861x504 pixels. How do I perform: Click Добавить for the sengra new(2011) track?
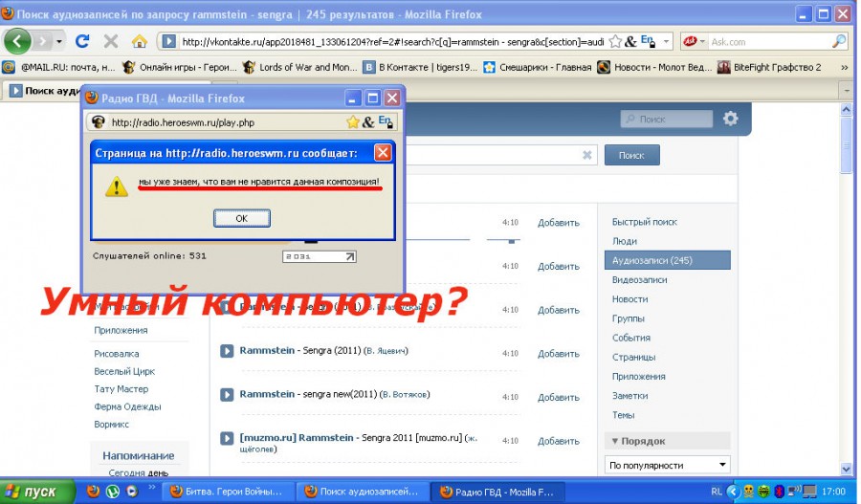pos(559,397)
